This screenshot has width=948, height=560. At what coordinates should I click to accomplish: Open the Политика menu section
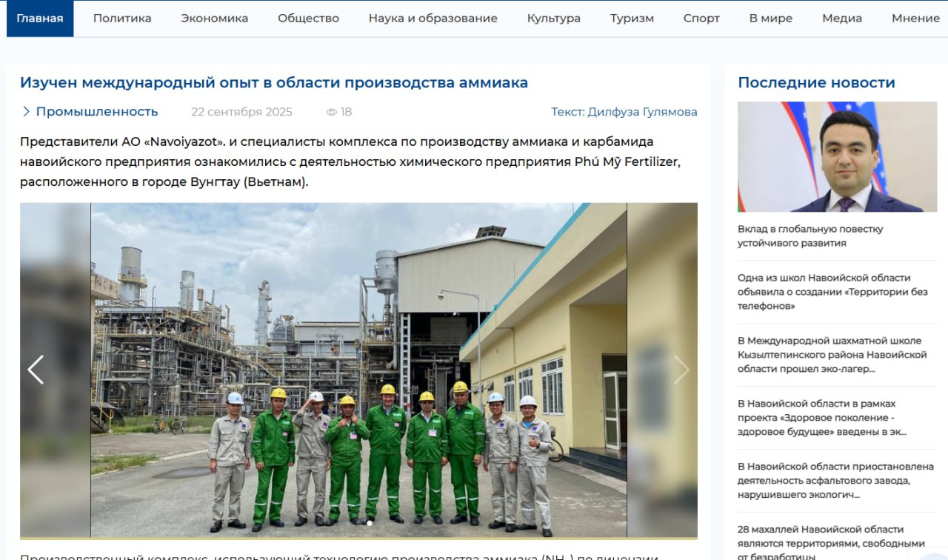coord(122,19)
